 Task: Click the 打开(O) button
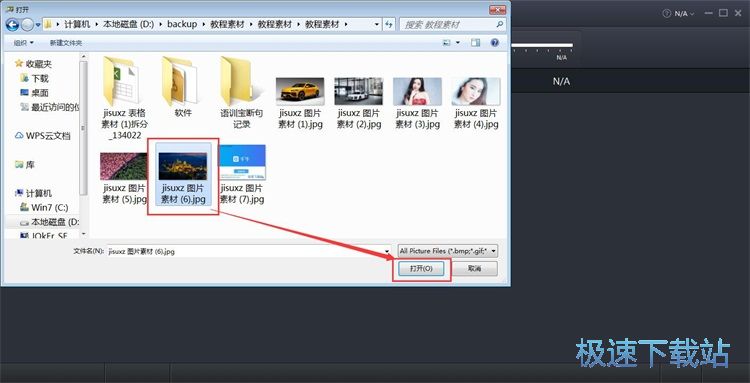point(421,269)
